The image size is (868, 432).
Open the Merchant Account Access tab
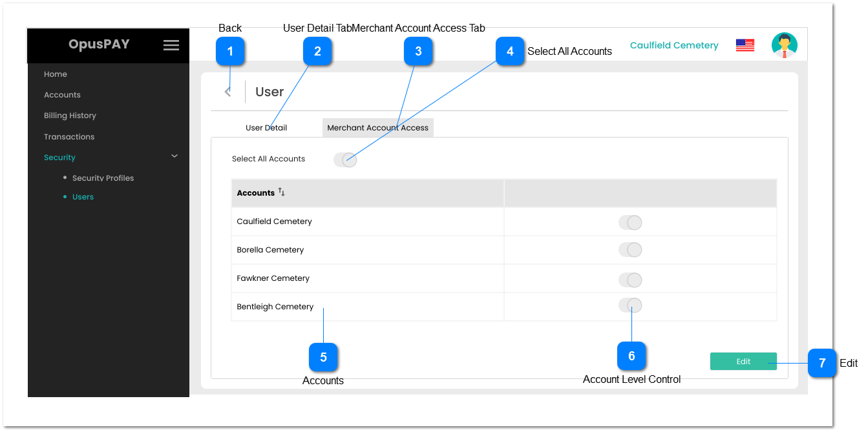[x=378, y=127]
